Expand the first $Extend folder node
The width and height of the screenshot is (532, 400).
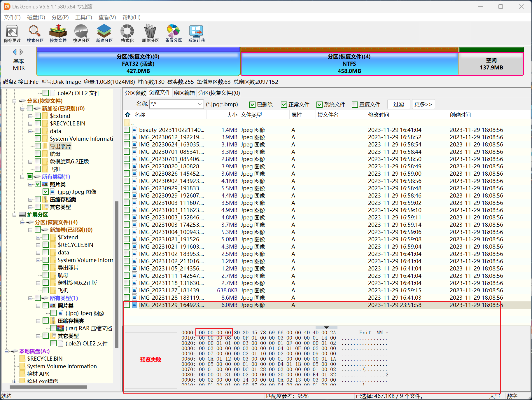pos(30,116)
